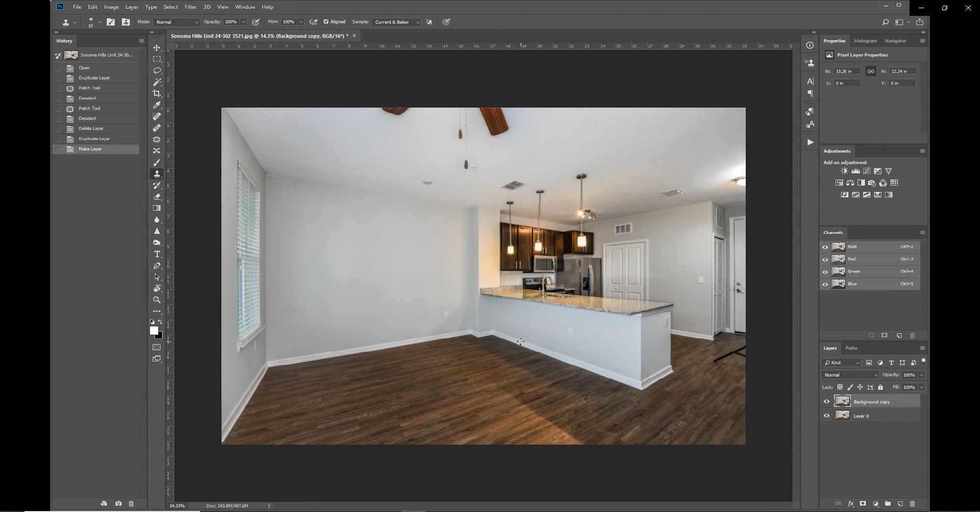Open layer Opacity dropdown arrow

[921, 375]
